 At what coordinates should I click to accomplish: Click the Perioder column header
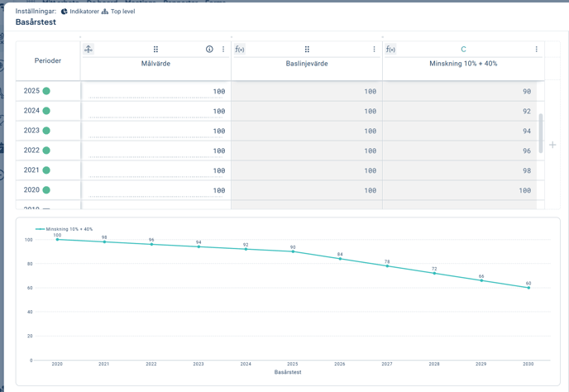coord(48,61)
